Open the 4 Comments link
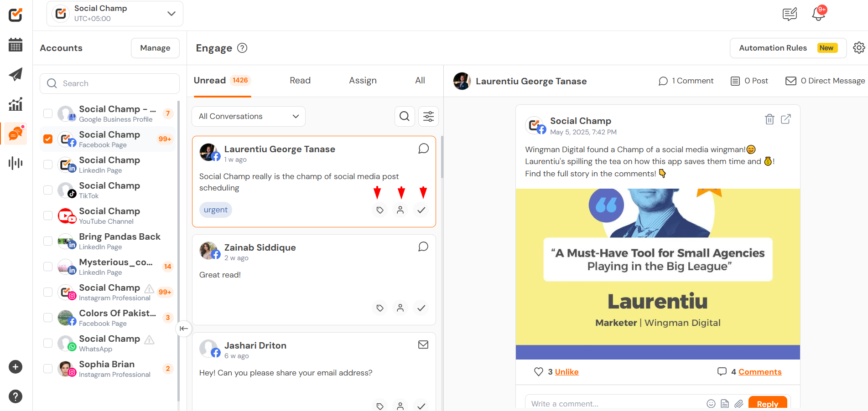 (760, 372)
